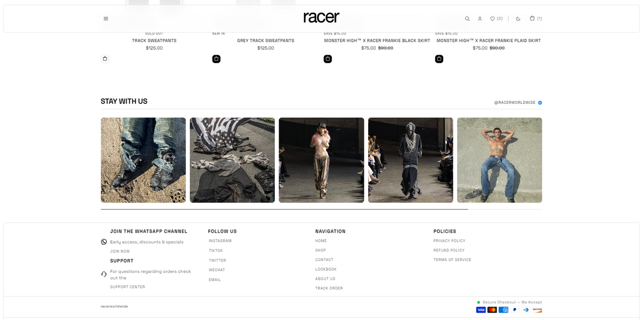
Task: Open the search icon in the header
Action: (x=467, y=19)
